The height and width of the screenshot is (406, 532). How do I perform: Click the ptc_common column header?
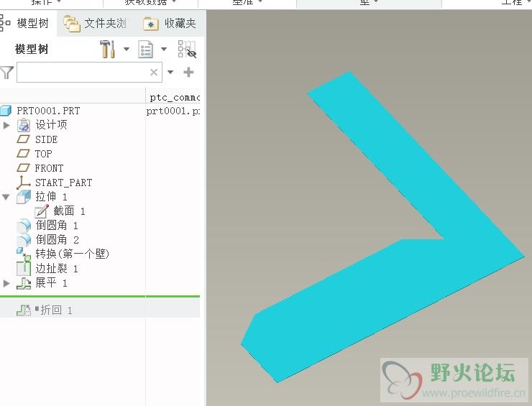click(175, 97)
